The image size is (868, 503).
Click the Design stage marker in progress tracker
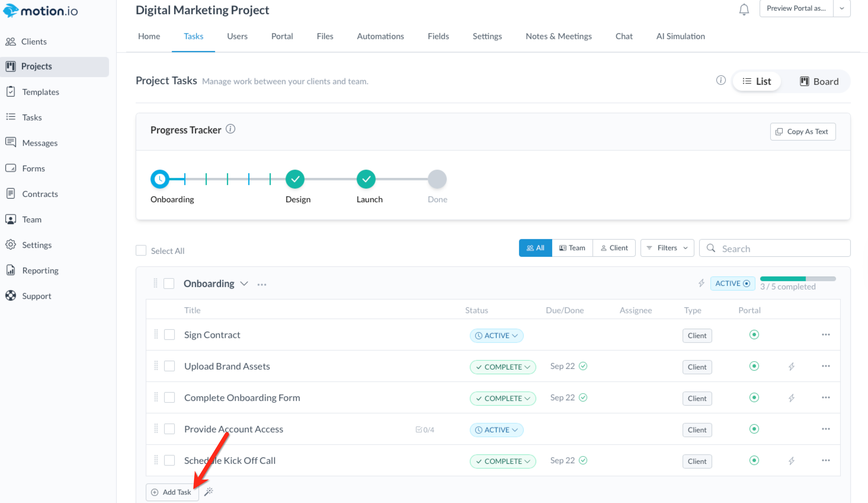295,179
